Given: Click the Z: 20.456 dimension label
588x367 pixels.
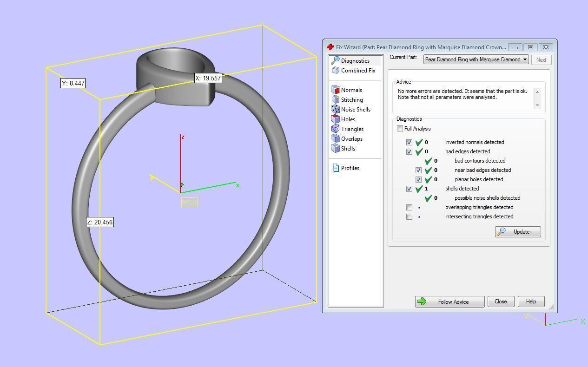Looking at the screenshot, I should 100,222.
